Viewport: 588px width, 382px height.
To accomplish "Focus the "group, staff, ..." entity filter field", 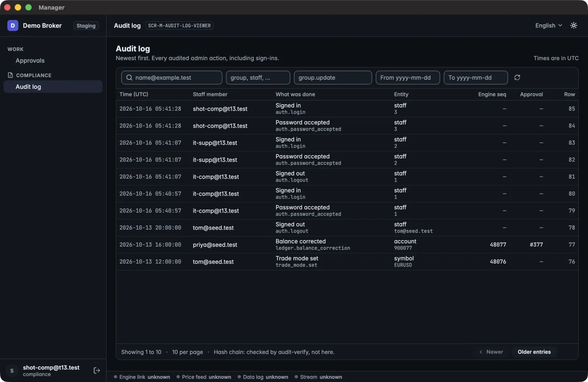I will 258,78.
